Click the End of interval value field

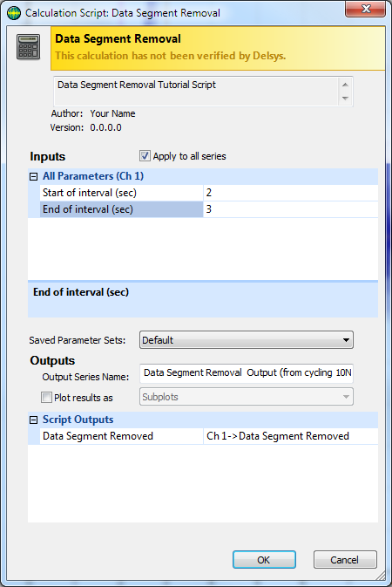tap(291, 209)
